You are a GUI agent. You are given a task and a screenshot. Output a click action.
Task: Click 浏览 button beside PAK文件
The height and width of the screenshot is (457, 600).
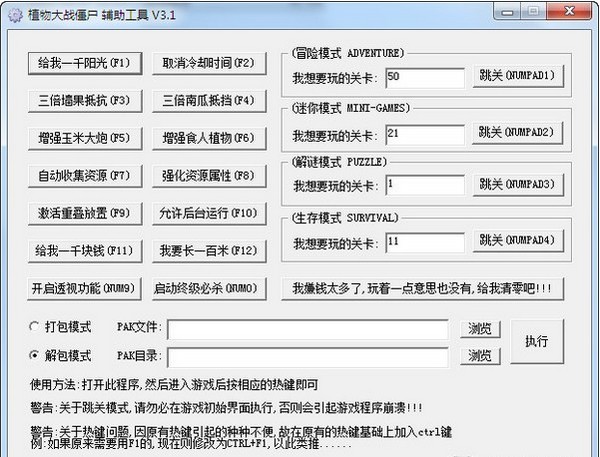480,329
